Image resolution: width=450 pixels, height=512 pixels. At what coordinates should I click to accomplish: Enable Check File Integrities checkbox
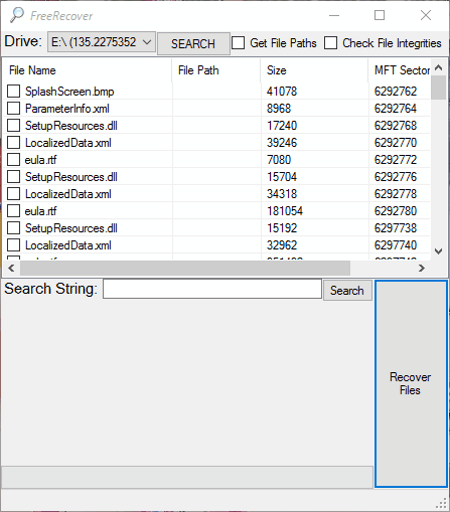coord(330,43)
